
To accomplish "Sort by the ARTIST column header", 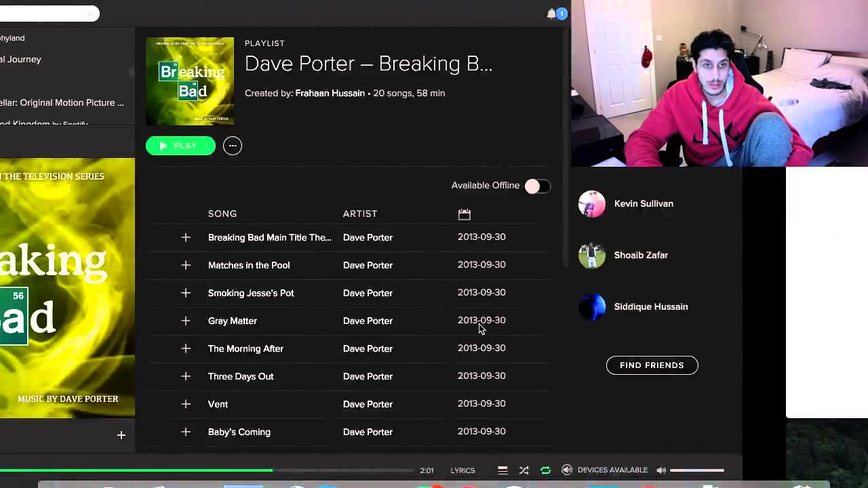I will click(x=360, y=213).
